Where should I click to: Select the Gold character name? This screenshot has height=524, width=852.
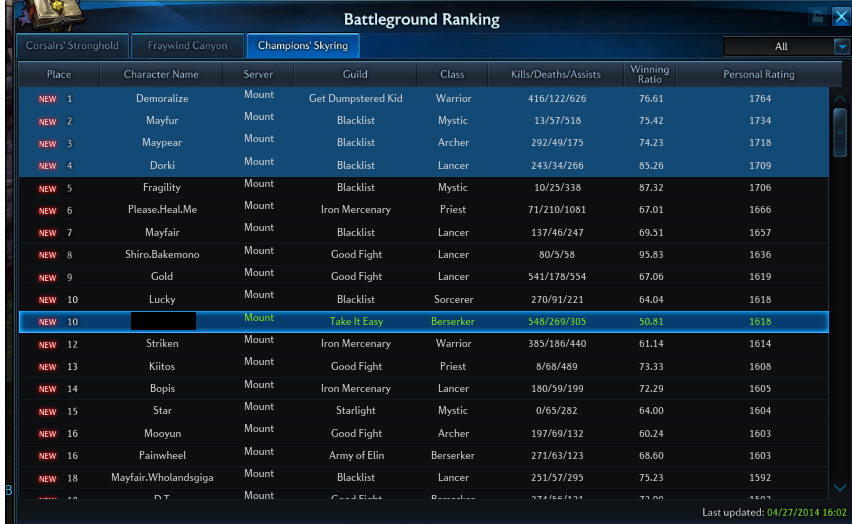pyautogui.click(x=162, y=277)
